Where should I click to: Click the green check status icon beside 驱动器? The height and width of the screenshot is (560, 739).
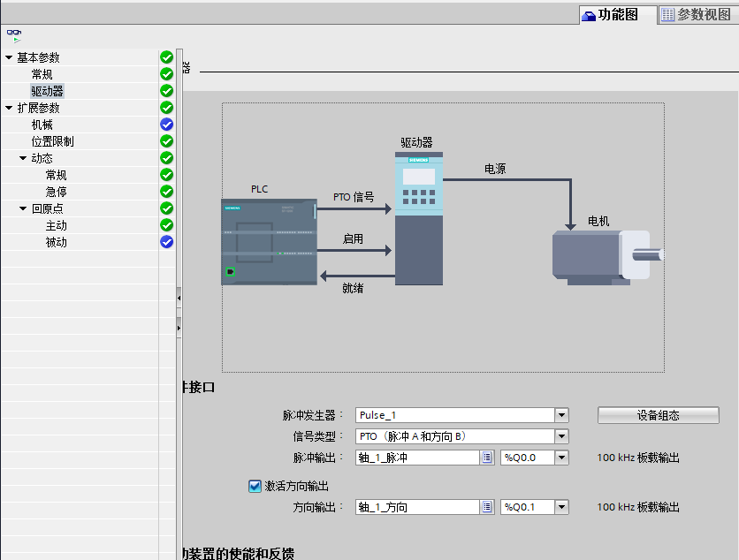click(166, 90)
